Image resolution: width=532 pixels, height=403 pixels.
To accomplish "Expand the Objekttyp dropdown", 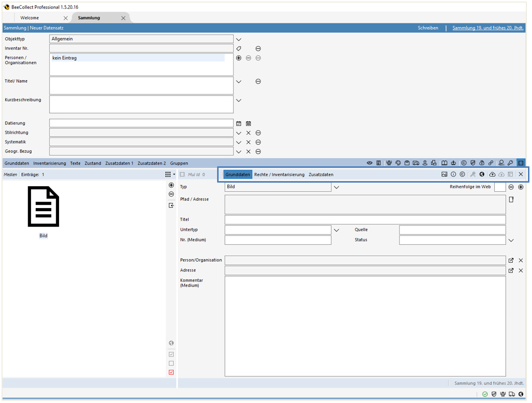I will click(238, 39).
